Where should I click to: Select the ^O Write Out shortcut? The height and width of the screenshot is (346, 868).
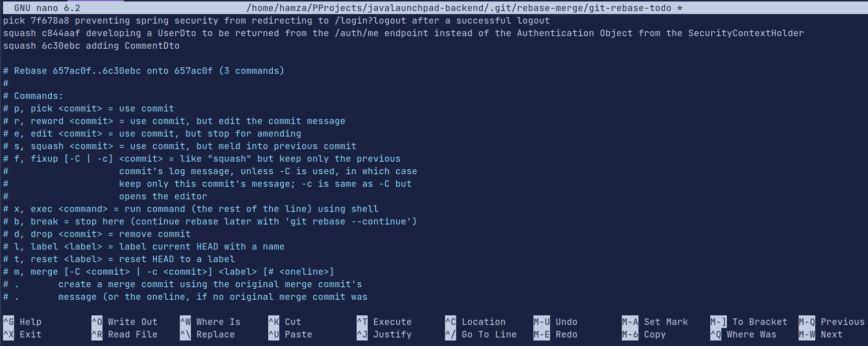click(125, 322)
